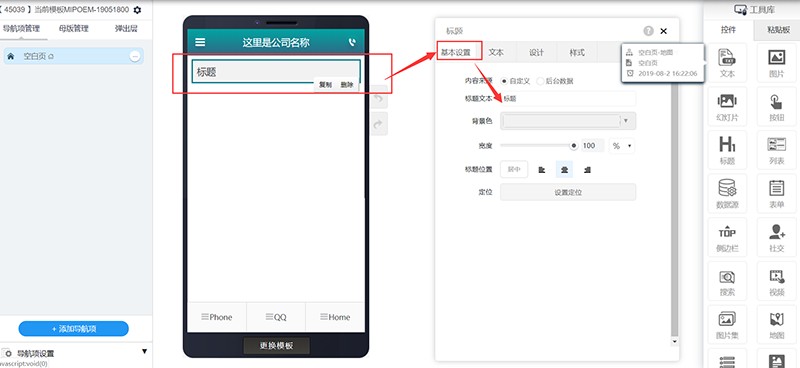Add a 幻灯片 (slideshow) widget
The height and width of the screenshot is (368, 800).
[727, 107]
